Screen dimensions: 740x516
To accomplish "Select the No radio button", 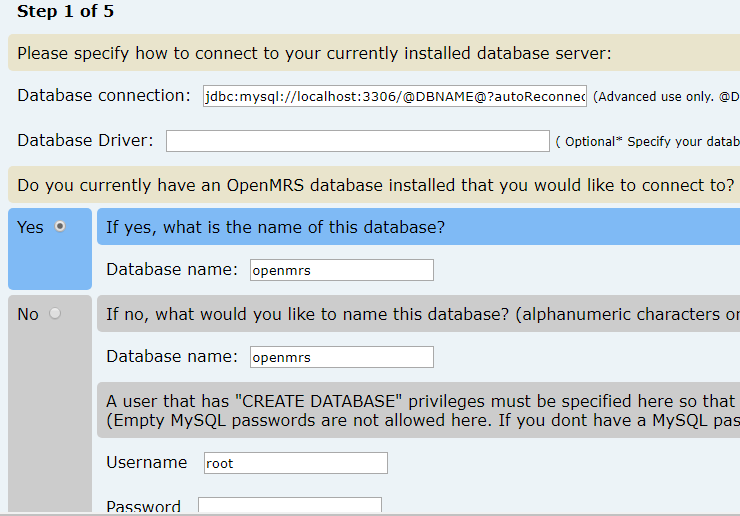I will (55, 313).
